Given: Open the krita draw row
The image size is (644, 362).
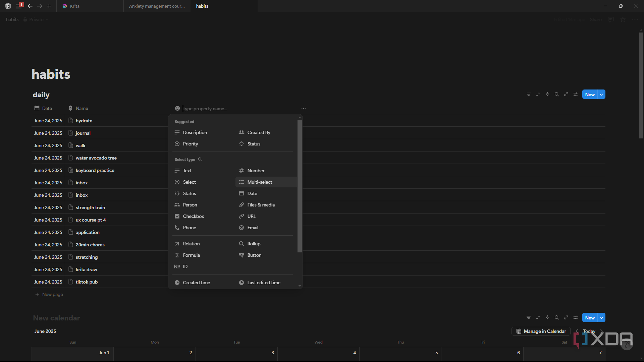Looking at the screenshot, I should (87, 269).
